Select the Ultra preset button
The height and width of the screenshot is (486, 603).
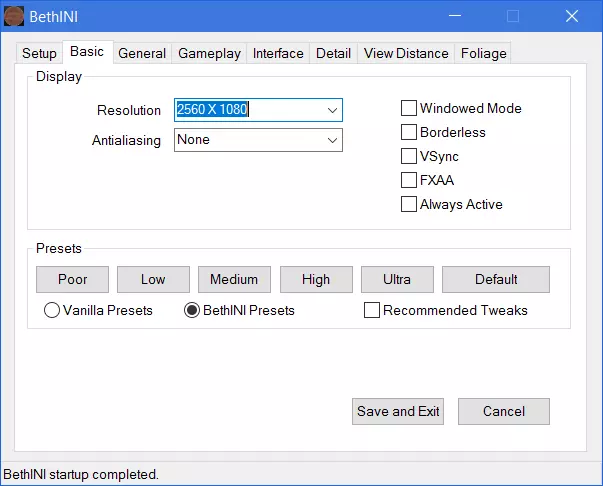(x=397, y=280)
